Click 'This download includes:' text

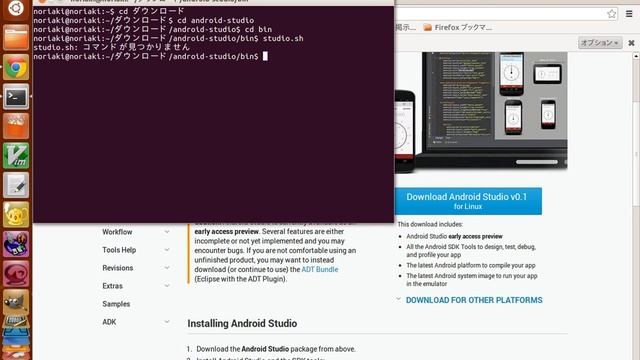pos(430,224)
